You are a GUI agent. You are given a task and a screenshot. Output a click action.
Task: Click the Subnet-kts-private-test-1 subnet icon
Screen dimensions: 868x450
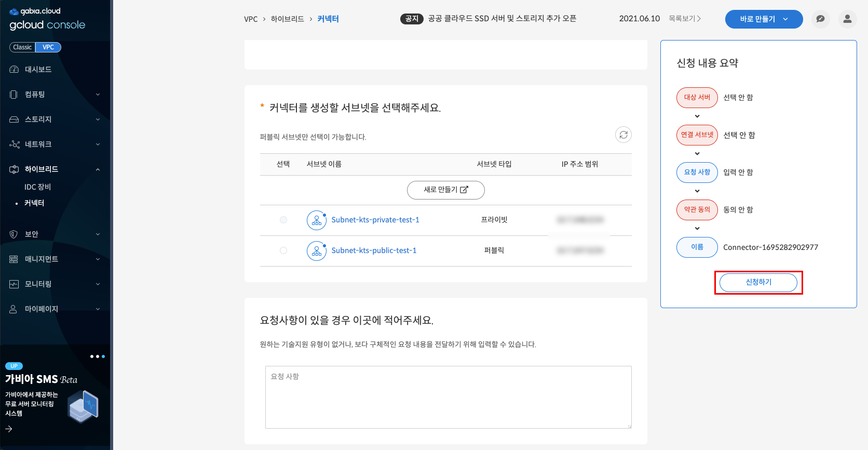[316, 220]
